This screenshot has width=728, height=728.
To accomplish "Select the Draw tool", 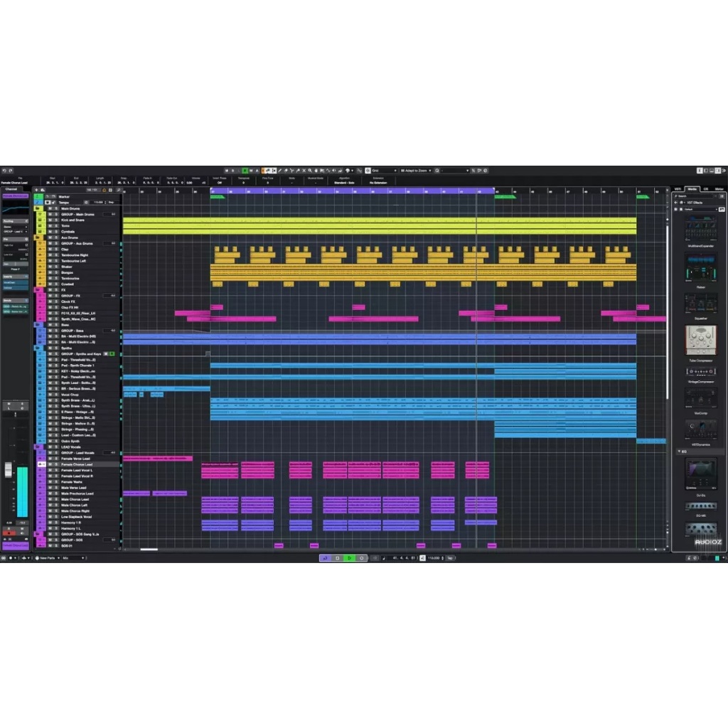I will [279, 171].
